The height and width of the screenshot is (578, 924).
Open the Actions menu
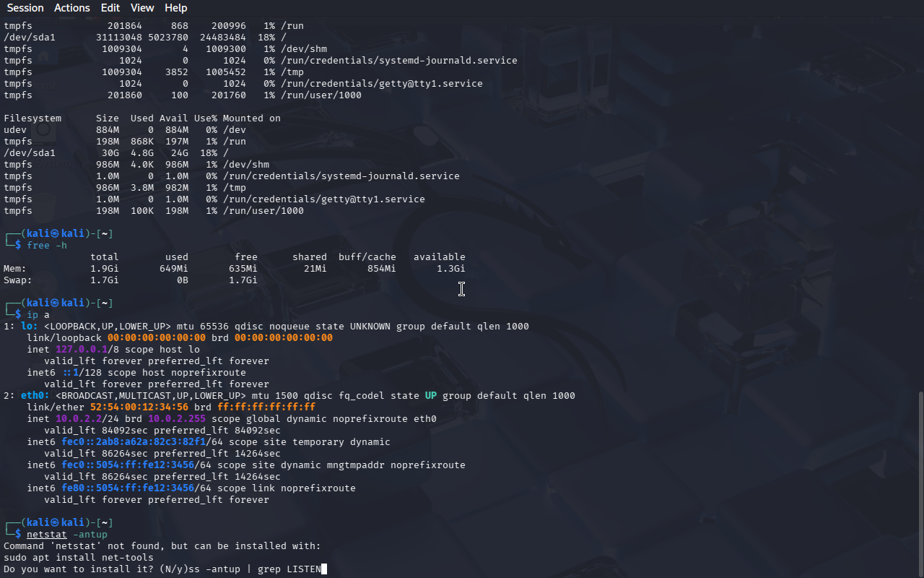[72, 8]
